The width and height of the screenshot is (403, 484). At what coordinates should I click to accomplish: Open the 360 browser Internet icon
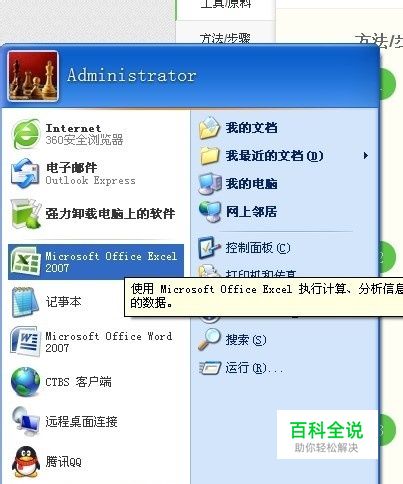(x=26, y=134)
